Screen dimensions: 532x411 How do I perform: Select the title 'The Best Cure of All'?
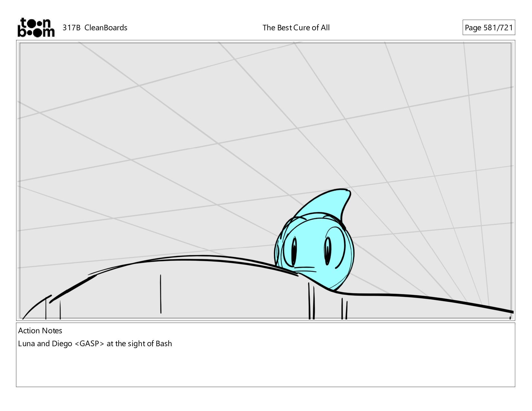click(296, 28)
